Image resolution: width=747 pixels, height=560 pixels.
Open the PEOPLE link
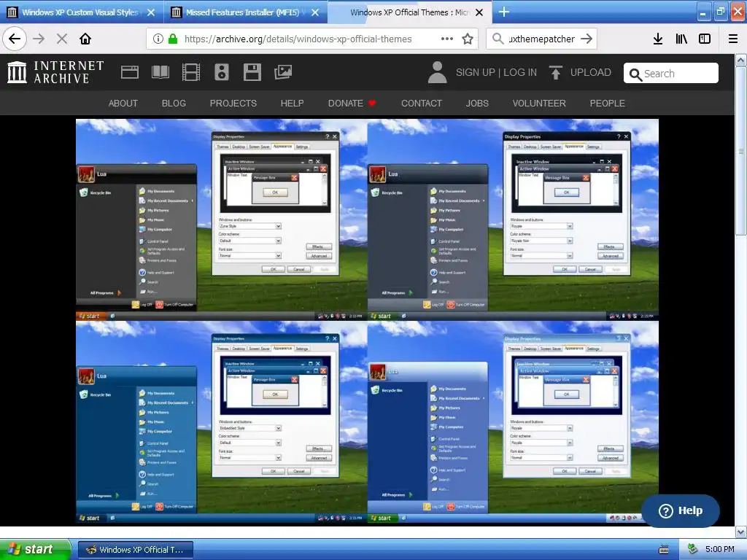(608, 104)
